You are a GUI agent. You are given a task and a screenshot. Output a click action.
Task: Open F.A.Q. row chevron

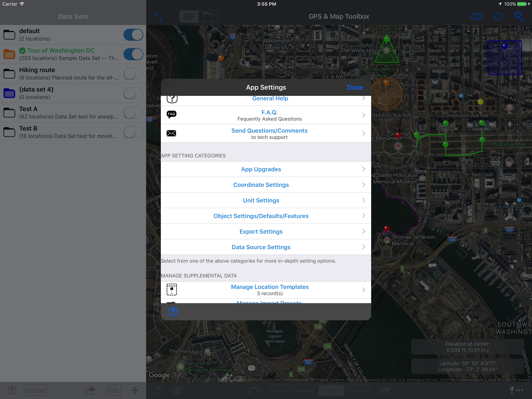364,115
